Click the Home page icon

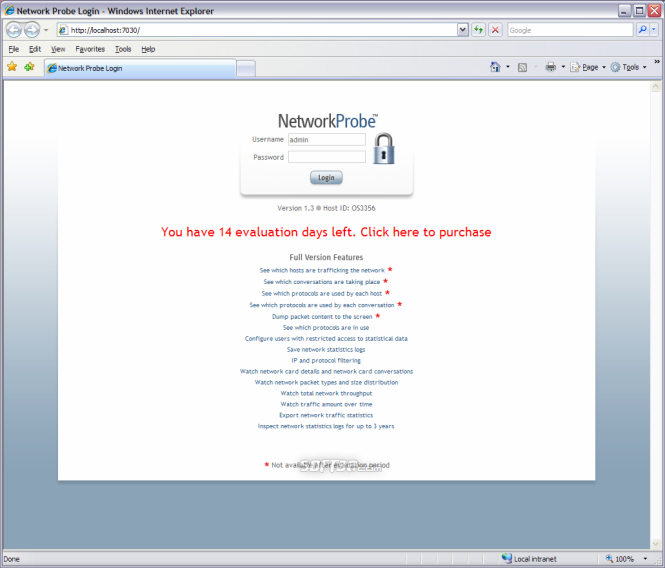(x=495, y=67)
